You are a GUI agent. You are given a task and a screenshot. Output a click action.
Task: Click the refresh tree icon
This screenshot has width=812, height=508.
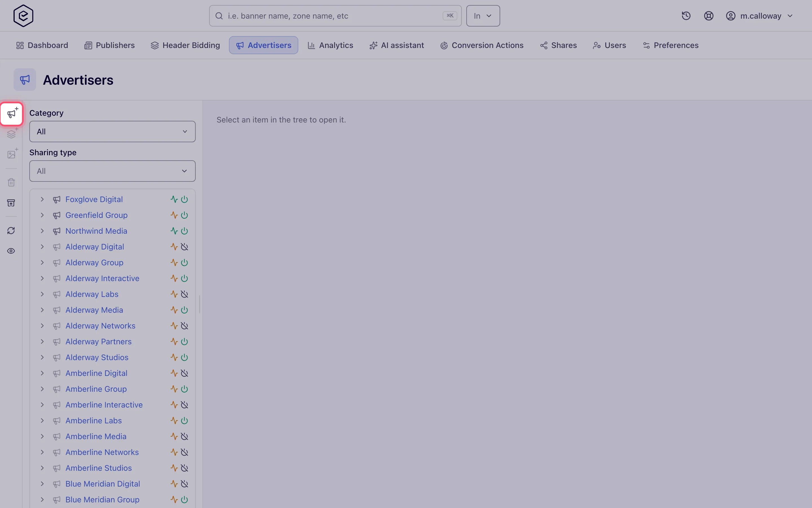(x=11, y=231)
